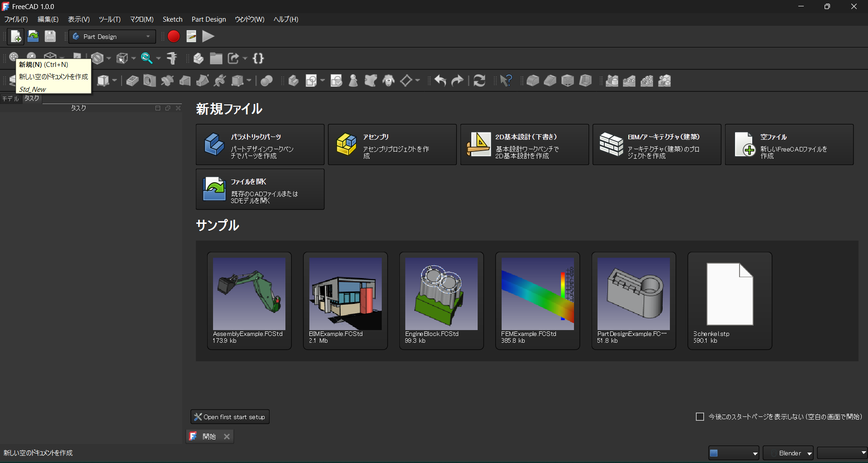868x463 pixels.
Task: Open the macros dialog notepad icon
Action: (191, 36)
